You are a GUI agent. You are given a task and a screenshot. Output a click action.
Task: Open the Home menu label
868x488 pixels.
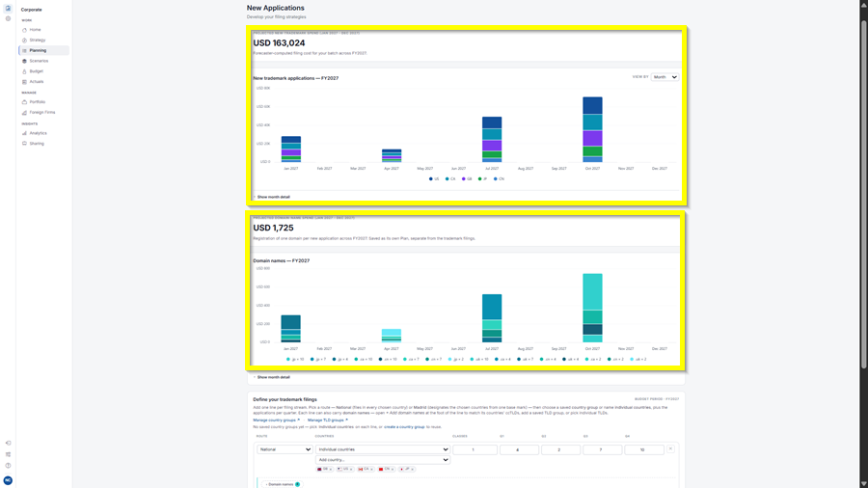35,30
